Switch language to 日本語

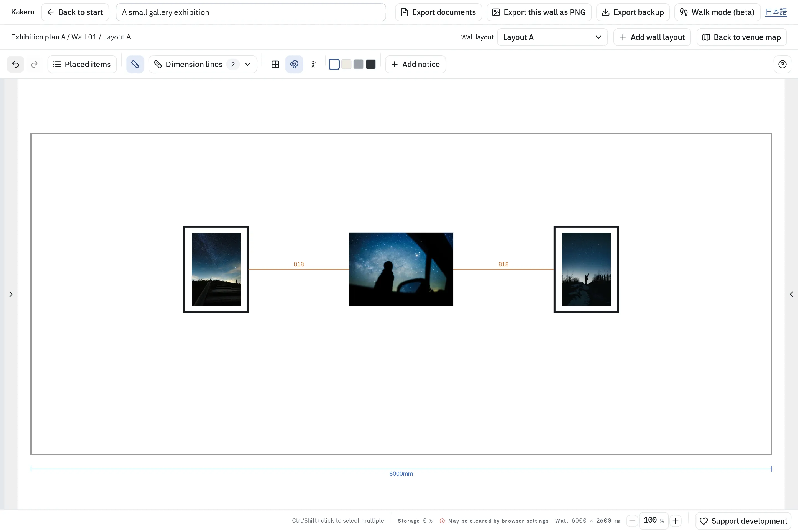pyautogui.click(x=776, y=12)
